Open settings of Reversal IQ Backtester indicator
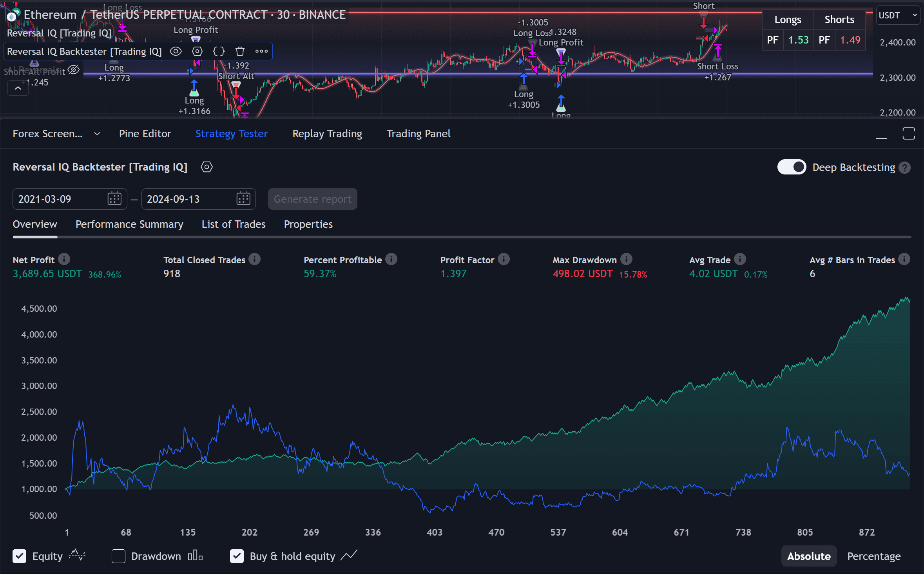This screenshot has height=574, width=924. tap(197, 51)
